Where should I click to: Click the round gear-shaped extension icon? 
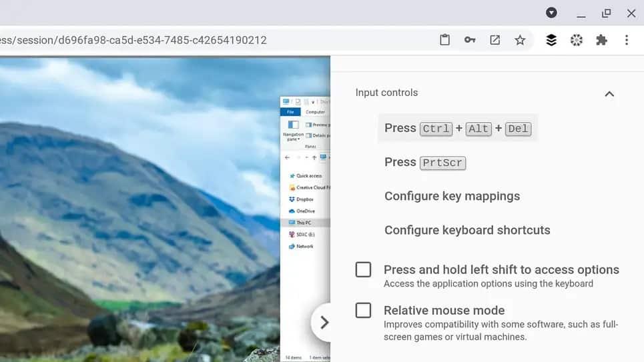pyautogui.click(x=576, y=40)
